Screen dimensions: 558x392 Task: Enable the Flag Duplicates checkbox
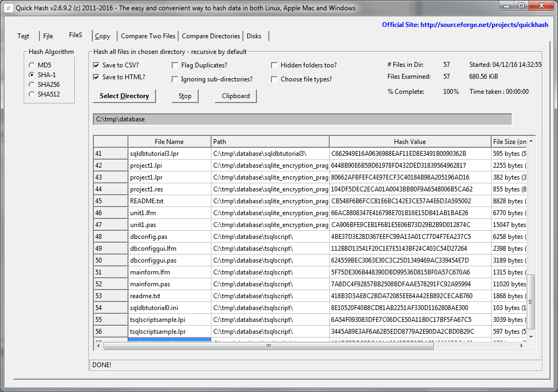pyautogui.click(x=175, y=65)
